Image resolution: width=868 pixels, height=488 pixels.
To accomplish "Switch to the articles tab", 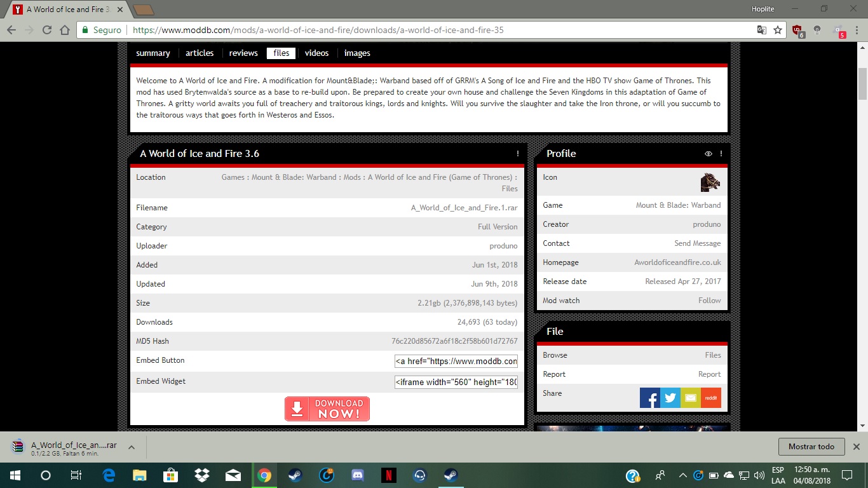I will coord(200,53).
